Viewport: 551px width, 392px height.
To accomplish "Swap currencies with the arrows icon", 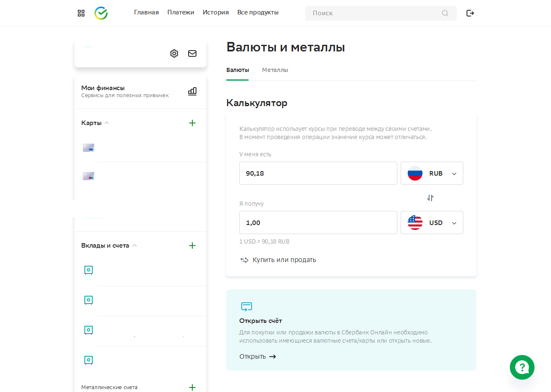I will click(430, 198).
